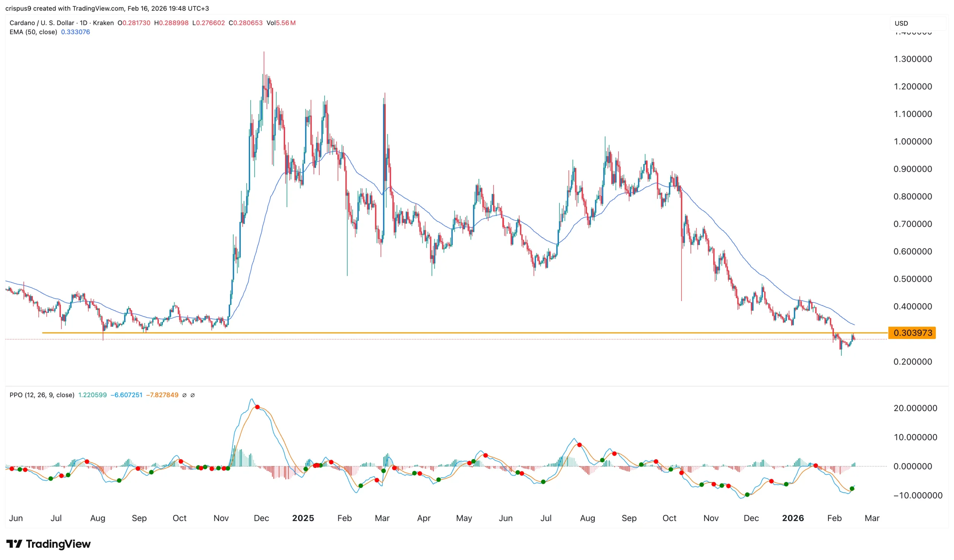954x560 pixels.
Task: Click the TradingView.com link in header text
Action: click(98, 8)
